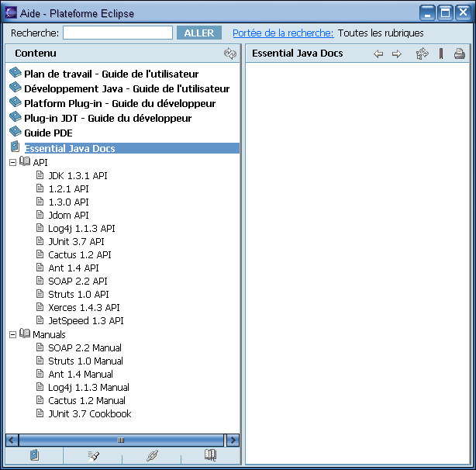The height and width of the screenshot is (470, 476).
Task: Click the horizontal scrollbar right arrow
Action: (233, 440)
